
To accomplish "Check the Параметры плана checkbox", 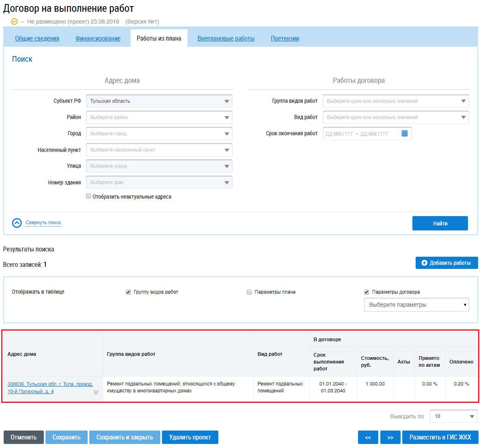I will click(x=249, y=292).
